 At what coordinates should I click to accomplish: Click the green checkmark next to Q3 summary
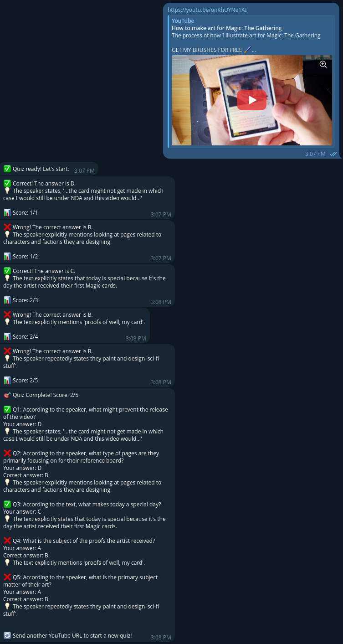coord(7,504)
